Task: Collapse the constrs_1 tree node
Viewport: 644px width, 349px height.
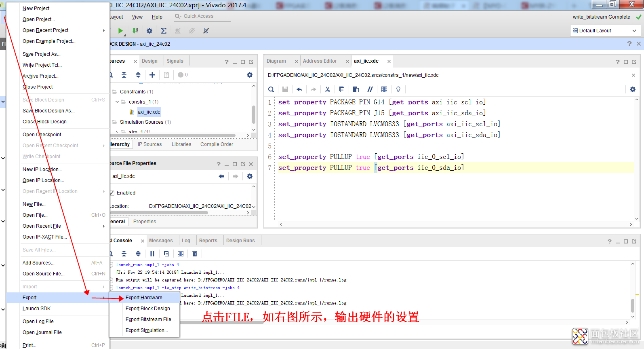Action: 117,102
